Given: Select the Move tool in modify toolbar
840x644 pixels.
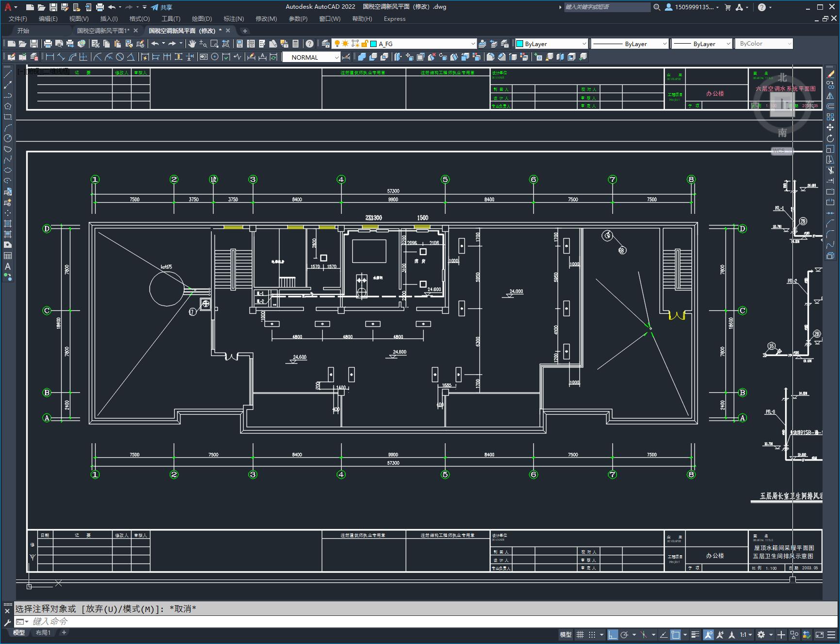Looking at the screenshot, I should [x=830, y=128].
